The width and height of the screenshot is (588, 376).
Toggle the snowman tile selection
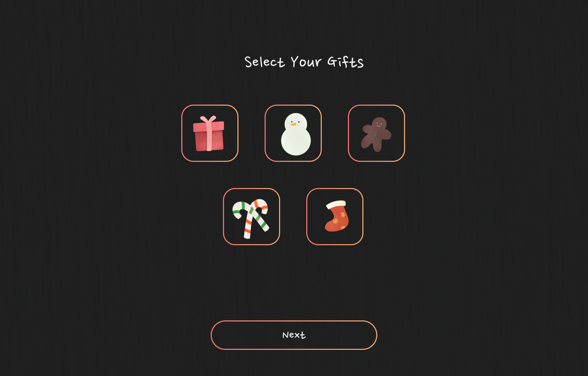coord(293,133)
